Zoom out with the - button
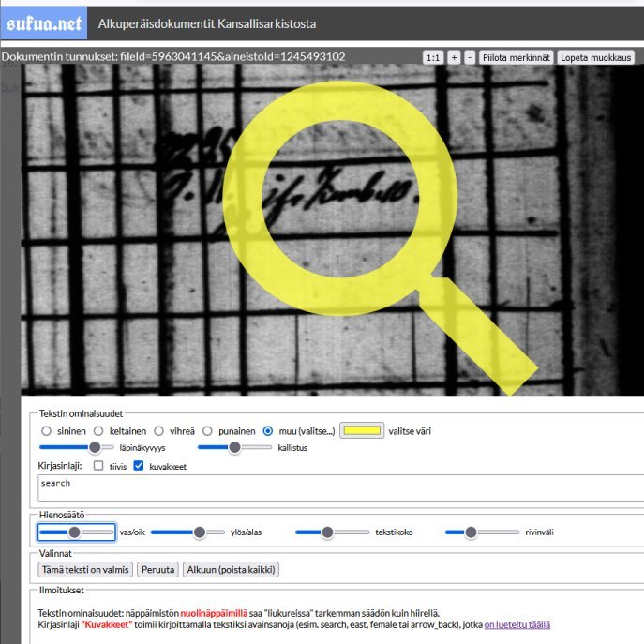Image resolution: width=644 pixels, height=644 pixels. pyautogui.click(x=470, y=57)
